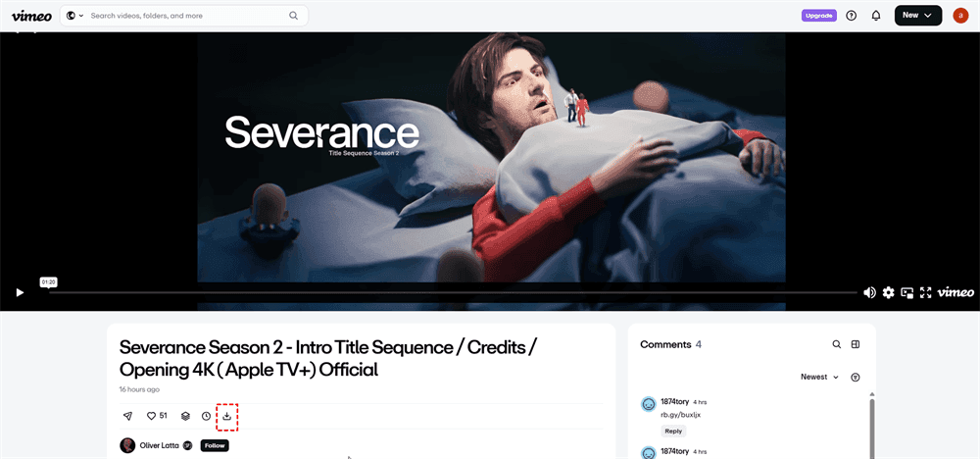980x459 pixels.
Task: Expand the New dropdown button
Action: coord(917,16)
